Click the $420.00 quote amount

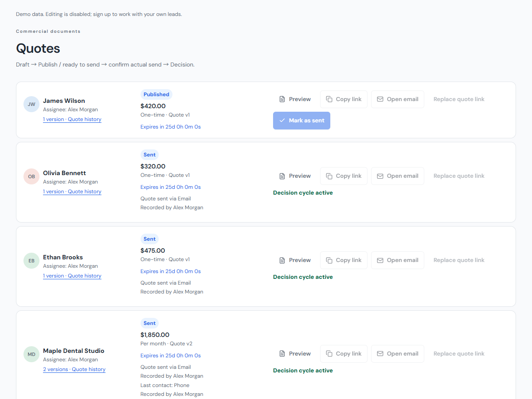tap(153, 106)
